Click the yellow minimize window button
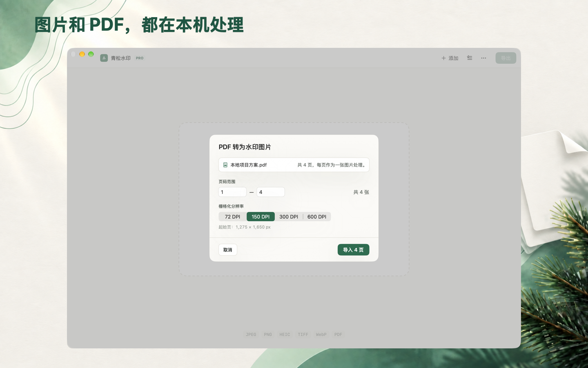The image size is (588, 368). click(x=82, y=54)
